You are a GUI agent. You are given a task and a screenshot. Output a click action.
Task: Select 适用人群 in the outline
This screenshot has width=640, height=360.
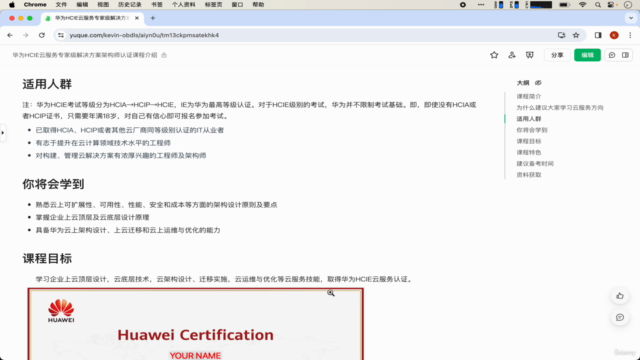pos(529,119)
